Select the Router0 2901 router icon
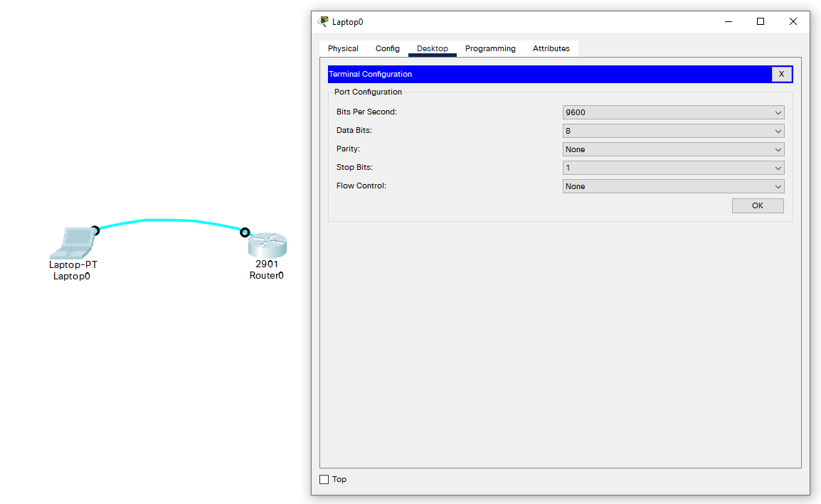The width and height of the screenshot is (821, 504). point(267,245)
